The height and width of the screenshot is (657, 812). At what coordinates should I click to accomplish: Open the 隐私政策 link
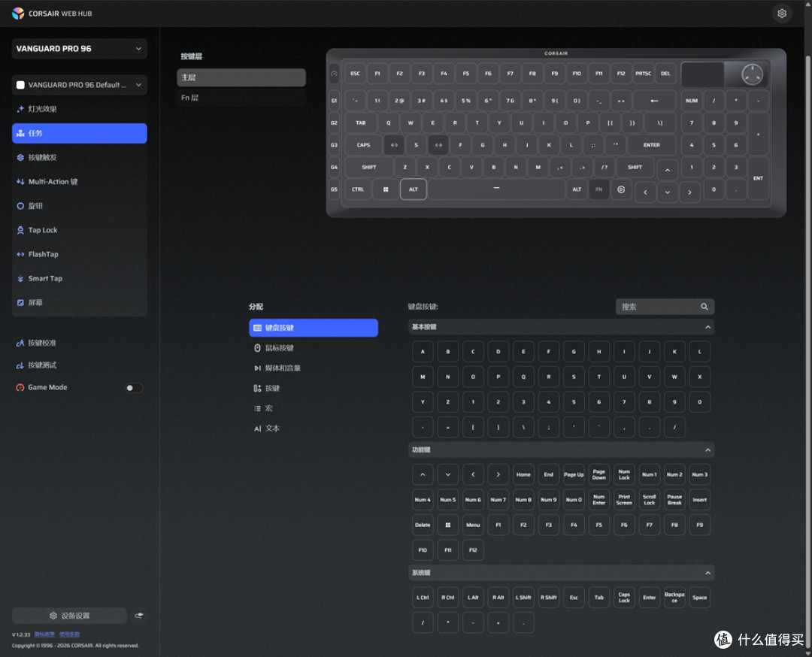pyautogui.click(x=44, y=634)
